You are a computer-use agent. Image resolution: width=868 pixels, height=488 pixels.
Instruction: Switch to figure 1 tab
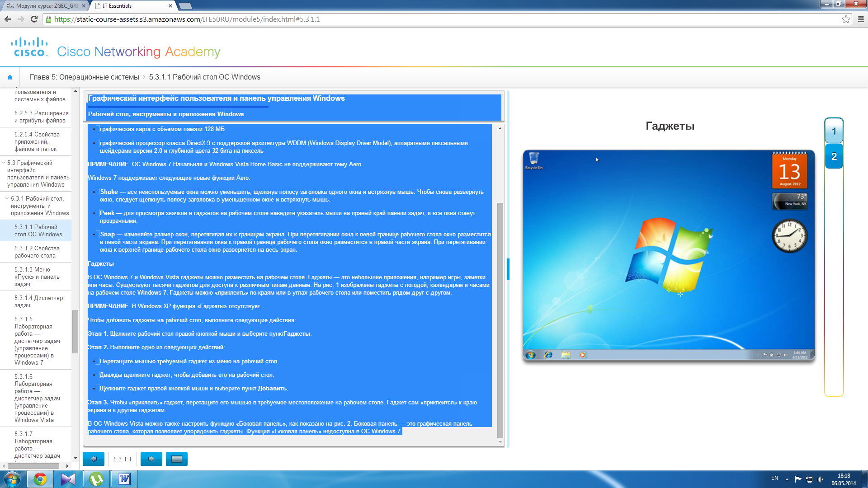(834, 131)
